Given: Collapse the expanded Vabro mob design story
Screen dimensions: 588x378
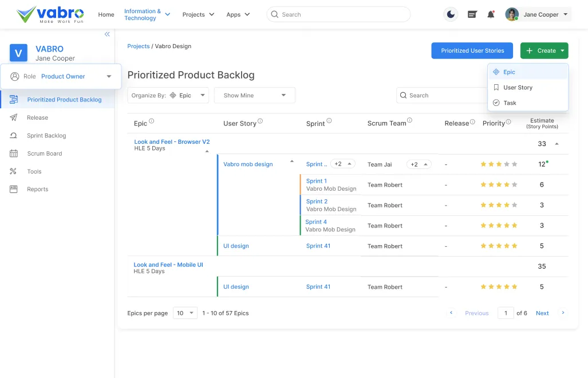Looking at the screenshot, I should tap(291, 162).
